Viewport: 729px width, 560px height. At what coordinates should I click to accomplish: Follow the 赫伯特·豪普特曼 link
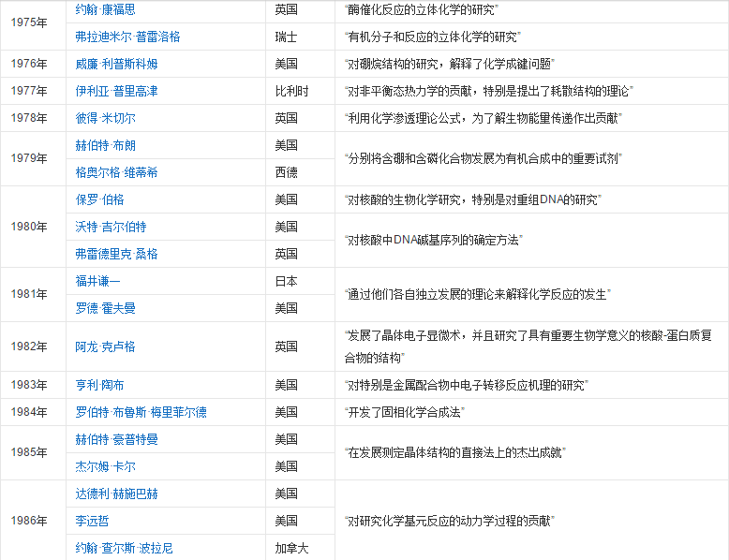click(116, 439)
